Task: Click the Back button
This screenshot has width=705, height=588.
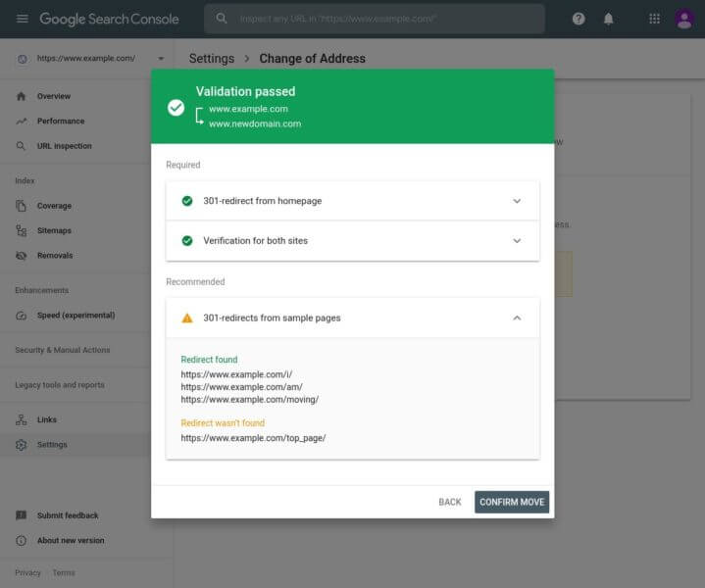Action: tap(450, 502)
